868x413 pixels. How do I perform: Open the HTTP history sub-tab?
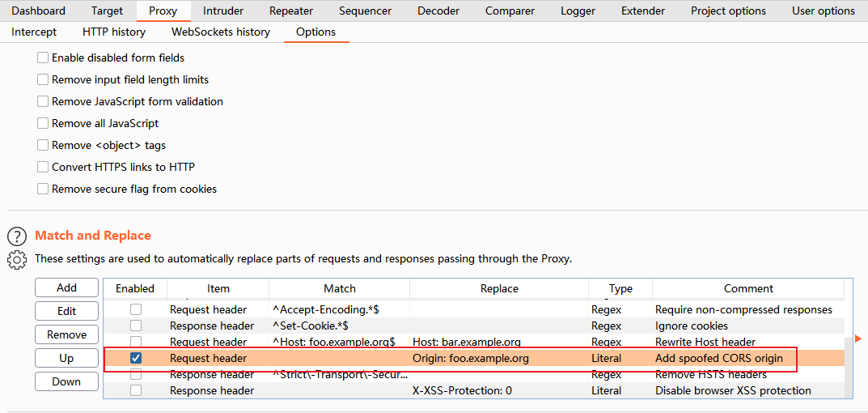[114, 32]
